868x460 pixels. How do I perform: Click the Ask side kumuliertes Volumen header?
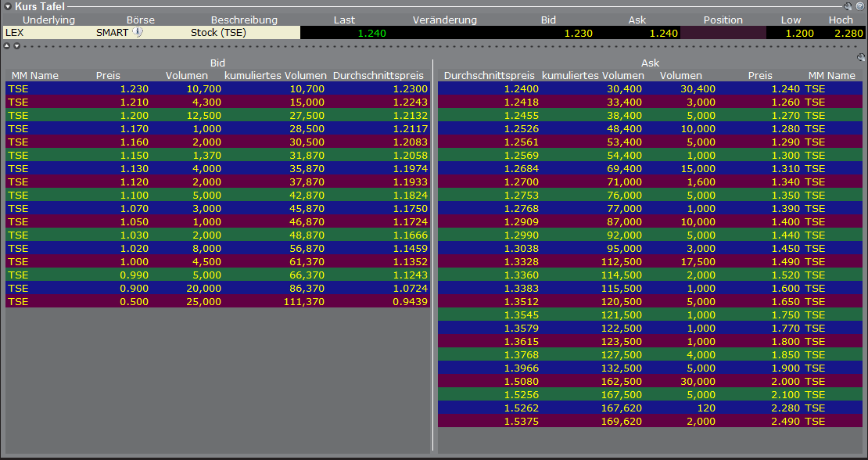pyautogui.click(x=593, y=76)
